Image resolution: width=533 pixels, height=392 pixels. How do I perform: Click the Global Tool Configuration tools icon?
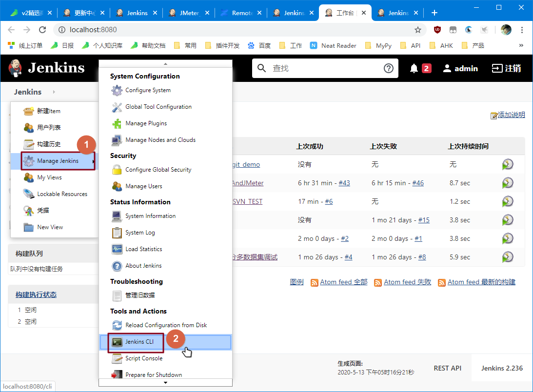click(117, 107)
